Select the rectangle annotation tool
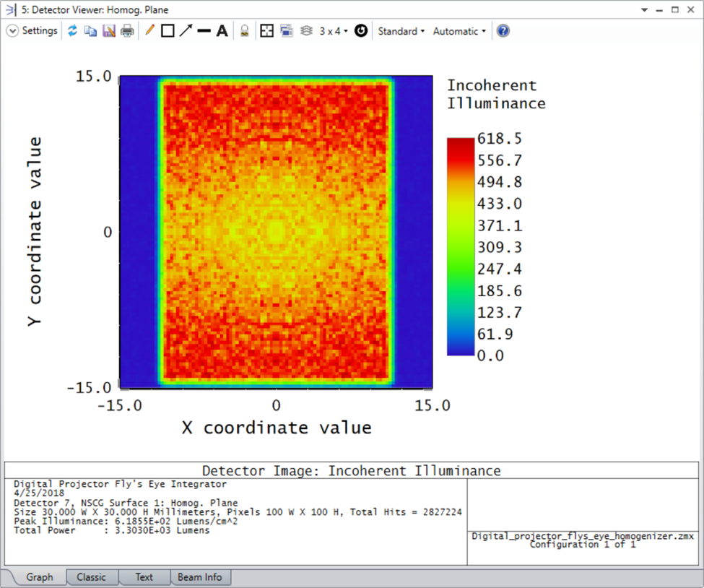Viewport: 704px width, 588px height. [x=168, y=30]
